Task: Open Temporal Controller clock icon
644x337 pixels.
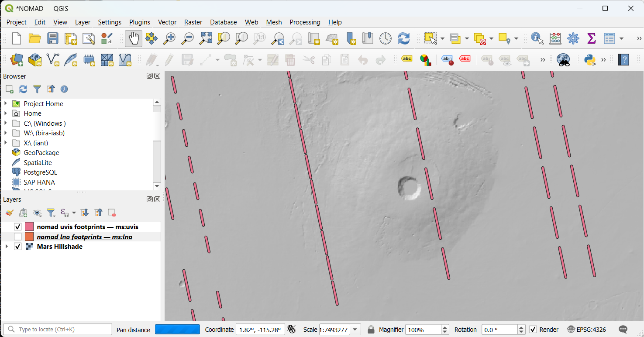Action: tap(386, 38)
